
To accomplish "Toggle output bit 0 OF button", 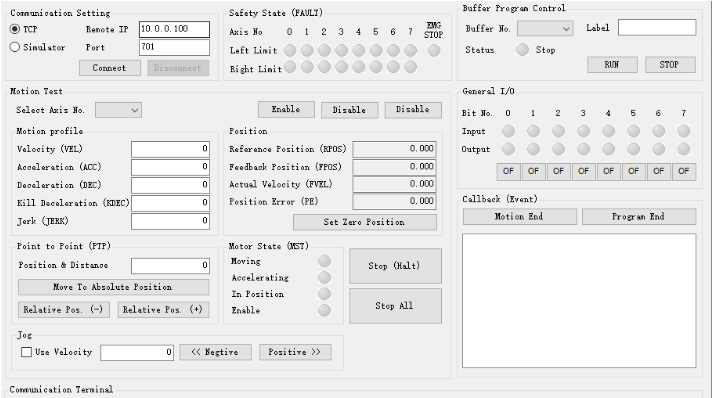I will pyautogui.click(x=508, y=171).
